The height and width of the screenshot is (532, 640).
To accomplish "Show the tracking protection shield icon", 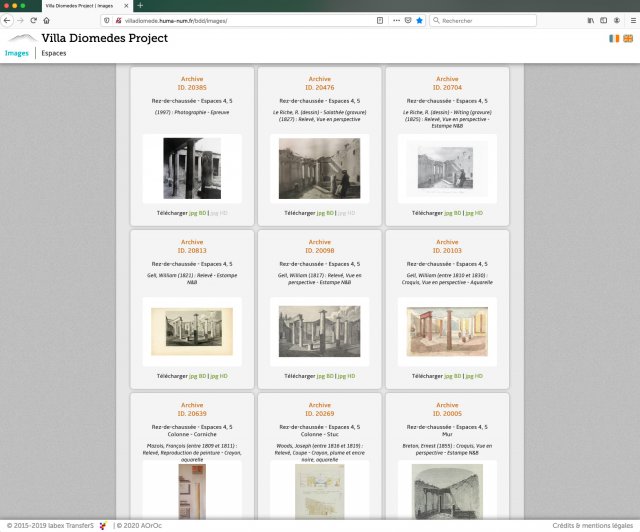I will point(107,20).
